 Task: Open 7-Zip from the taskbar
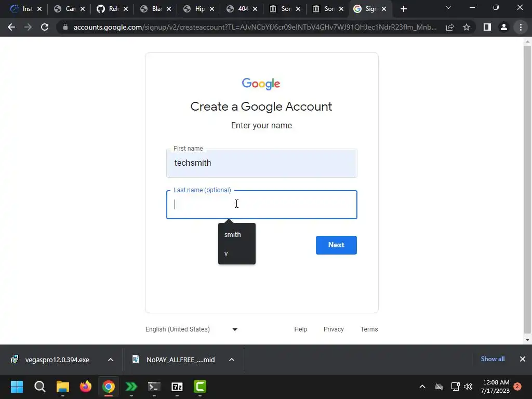coord(177,387)
